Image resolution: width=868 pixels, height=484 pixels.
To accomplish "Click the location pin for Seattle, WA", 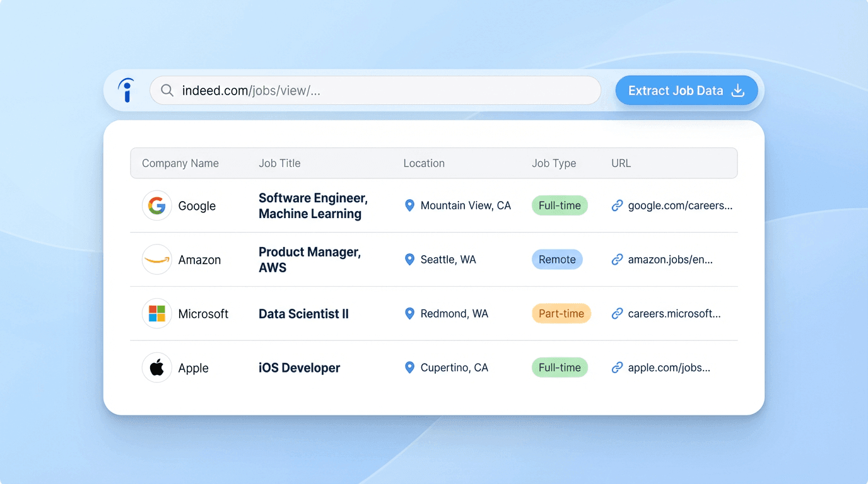I will 409,259.
